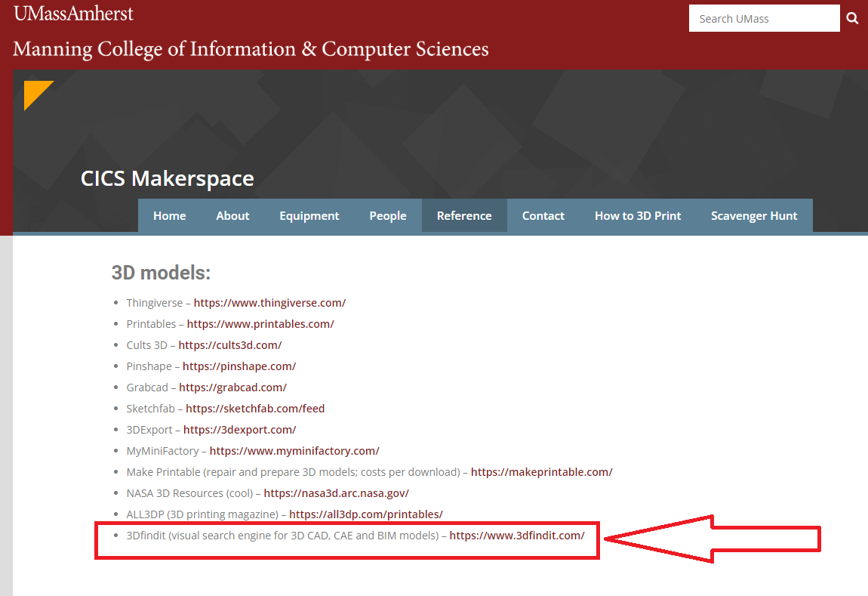Follow the makeprintable.com link
This screenshot has height=596, width=868.
541,472
